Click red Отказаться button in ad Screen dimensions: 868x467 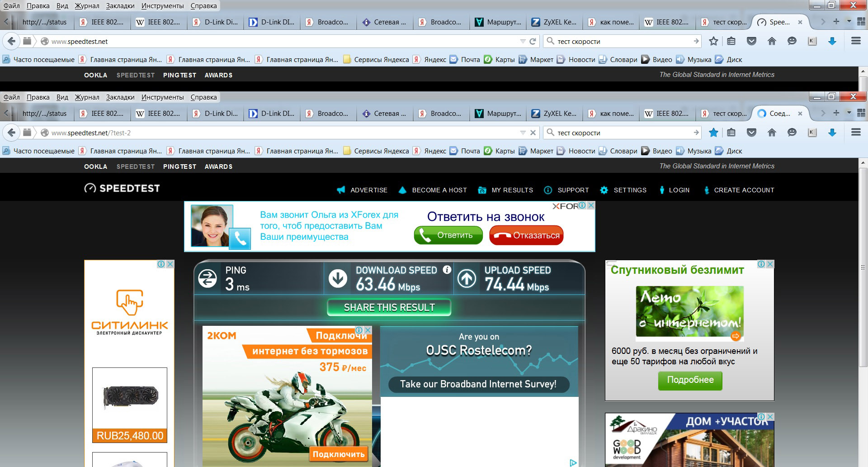pos(526,235)
